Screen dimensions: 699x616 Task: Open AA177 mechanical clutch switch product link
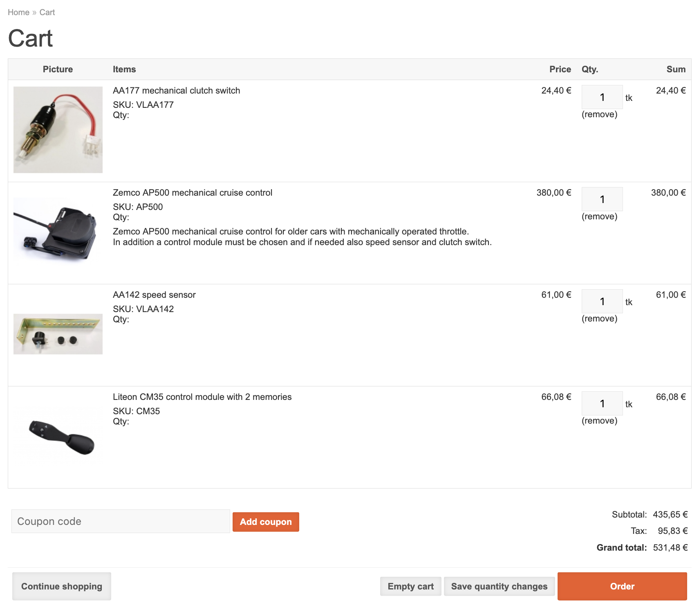click(176, 91)
